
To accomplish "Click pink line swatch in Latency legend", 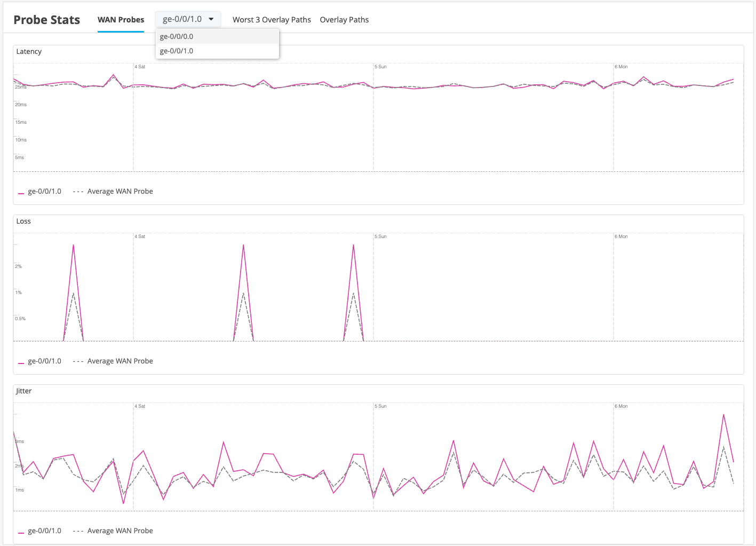I will [x=21, y=193].
